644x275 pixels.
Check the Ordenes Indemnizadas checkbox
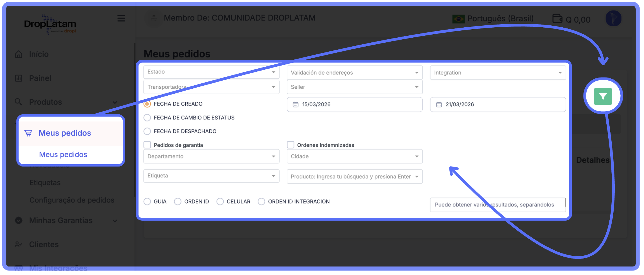click(x=290, y=145)
